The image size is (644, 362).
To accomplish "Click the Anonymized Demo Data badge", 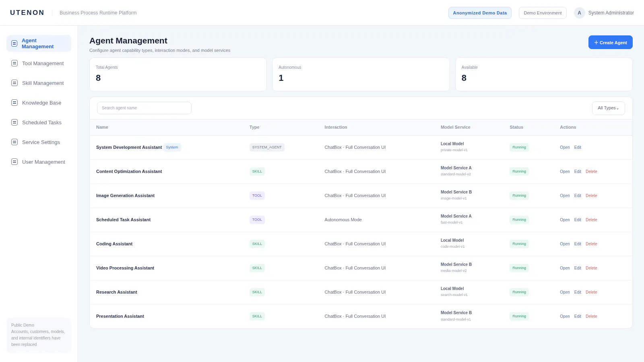I will 480,13.
